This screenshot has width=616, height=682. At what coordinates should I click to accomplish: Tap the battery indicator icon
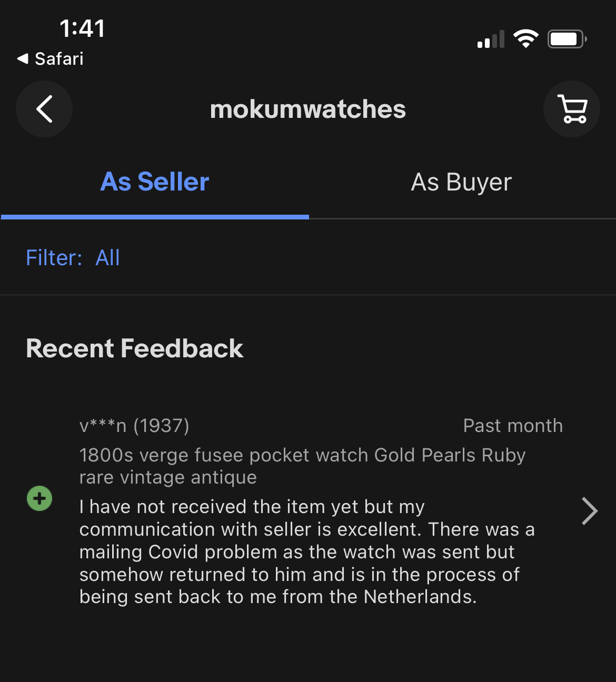coord(567,39)
